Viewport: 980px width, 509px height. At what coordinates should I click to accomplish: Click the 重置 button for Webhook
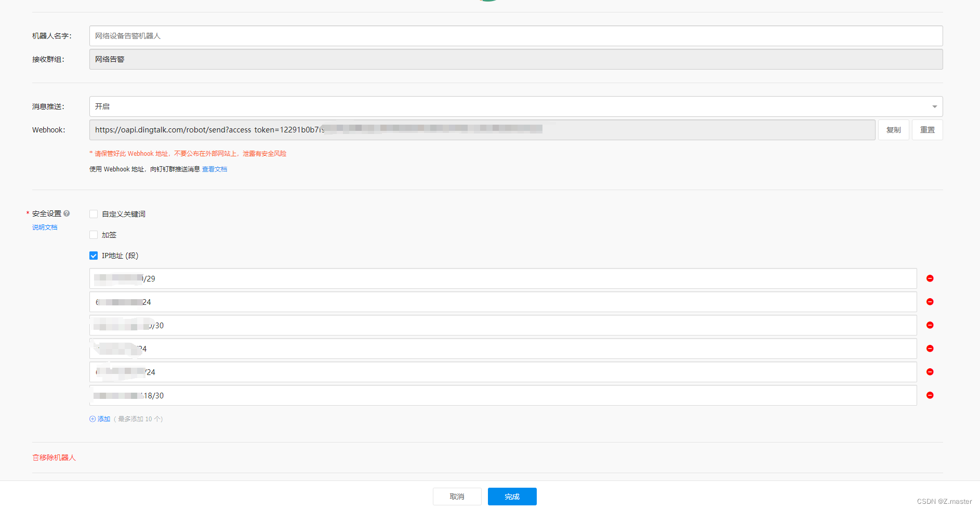coord(928,130)
